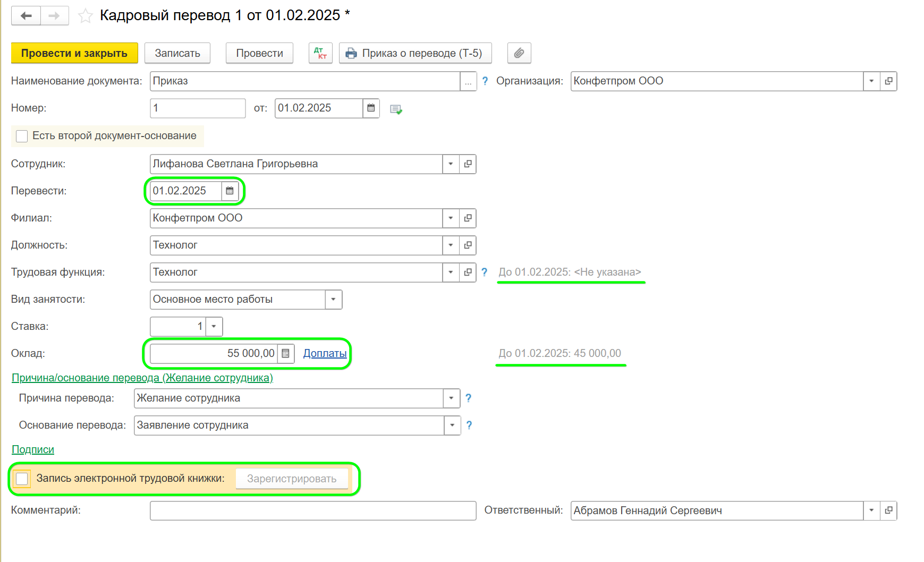
Task: Go back with the left arrow button
Action: 26,16
